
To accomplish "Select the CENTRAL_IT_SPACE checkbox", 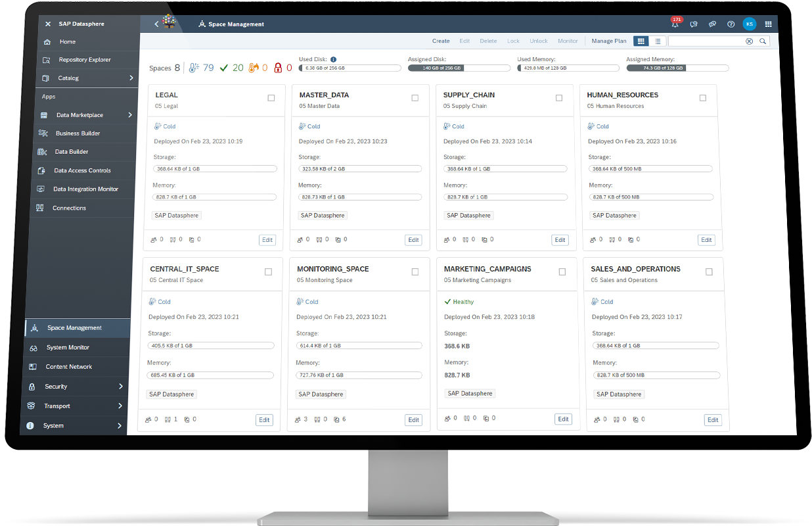I will [268, 272].
